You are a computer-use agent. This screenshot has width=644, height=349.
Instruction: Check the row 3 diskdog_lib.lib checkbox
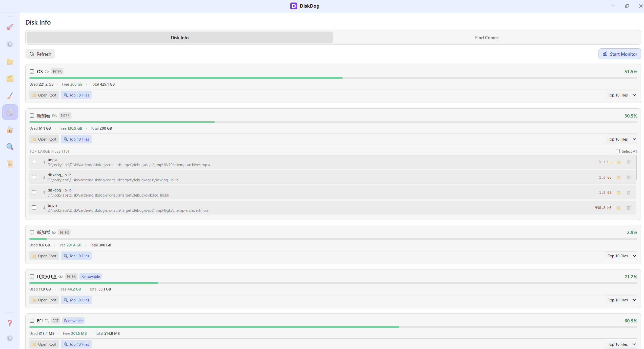tap(34, 192)
